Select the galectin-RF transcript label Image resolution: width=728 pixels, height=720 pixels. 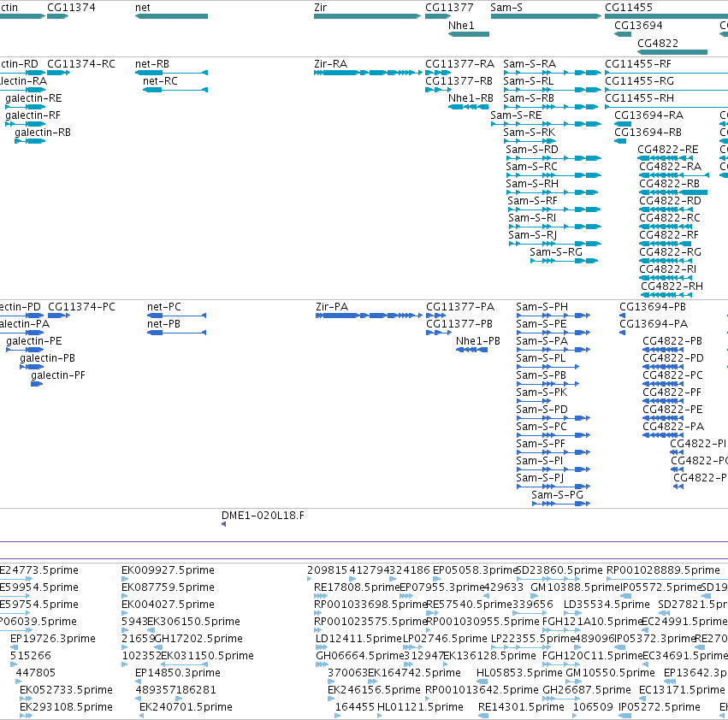[x=33, y=115]
